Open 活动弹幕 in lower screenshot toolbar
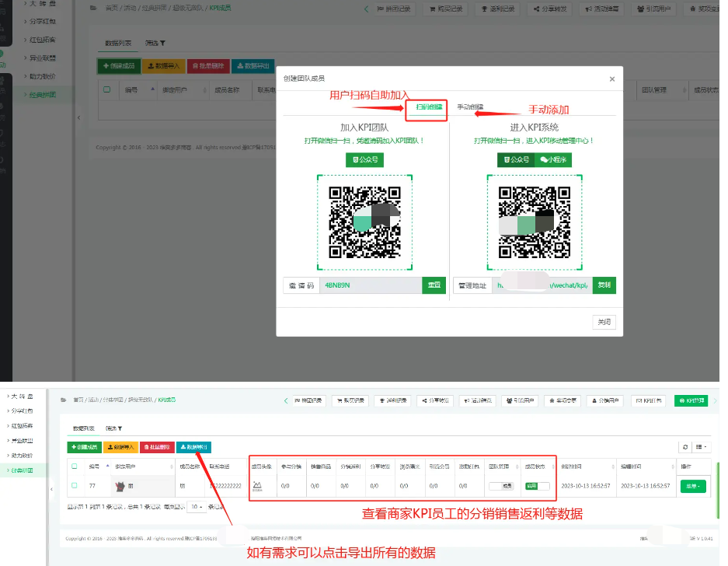728x566 pixels. pos(477,400)
